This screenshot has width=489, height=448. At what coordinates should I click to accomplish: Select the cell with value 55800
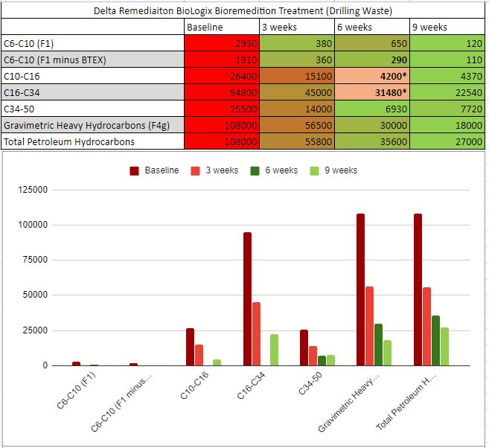click(297, 141)
